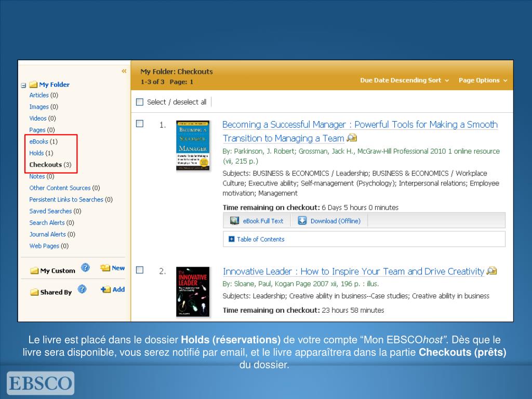The height and width of the screenshot is (399, 532).
Task: Open Search Alerts (0)
Action: click(51, 222)
